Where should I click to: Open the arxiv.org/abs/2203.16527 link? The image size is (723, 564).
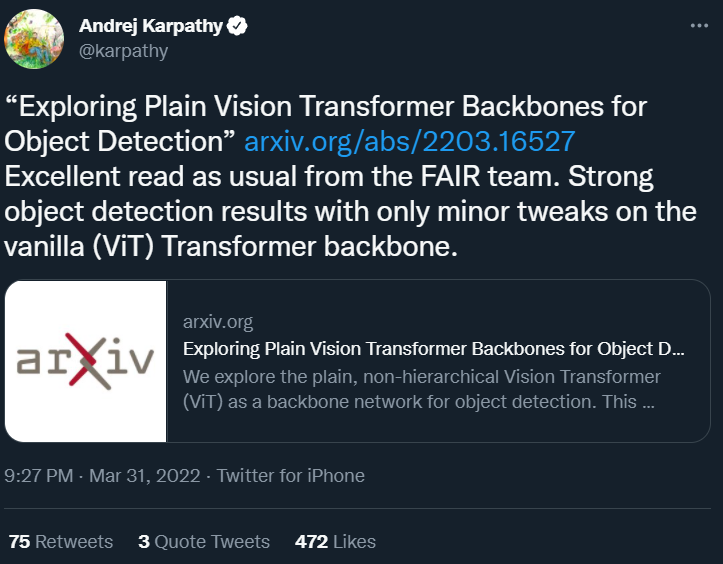coord(424,140)
